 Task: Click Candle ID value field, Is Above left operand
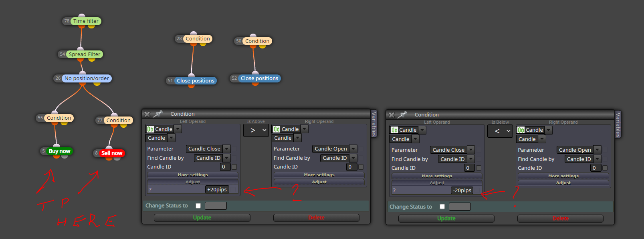225,167
